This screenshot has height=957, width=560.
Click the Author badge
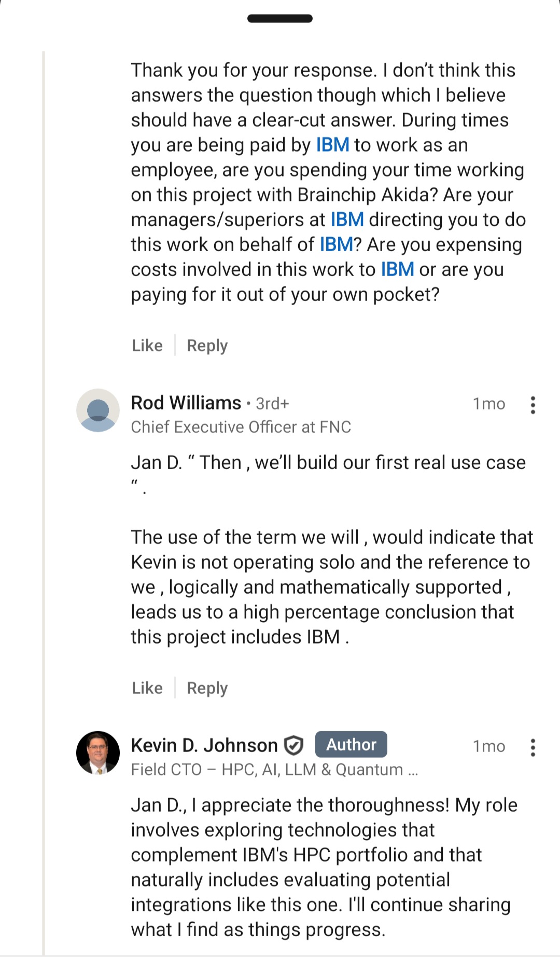[x=351, y=745]
